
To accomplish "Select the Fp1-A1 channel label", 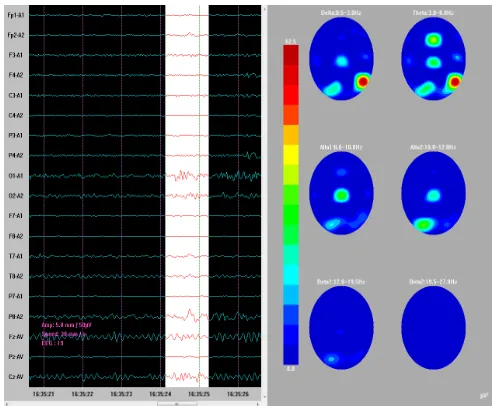I will [16, 15].
